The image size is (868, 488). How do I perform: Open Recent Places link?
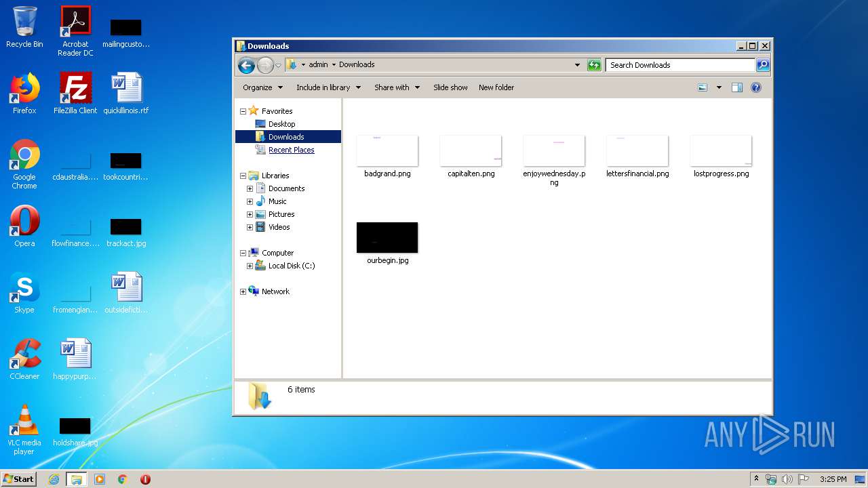[x=292, y=150]
